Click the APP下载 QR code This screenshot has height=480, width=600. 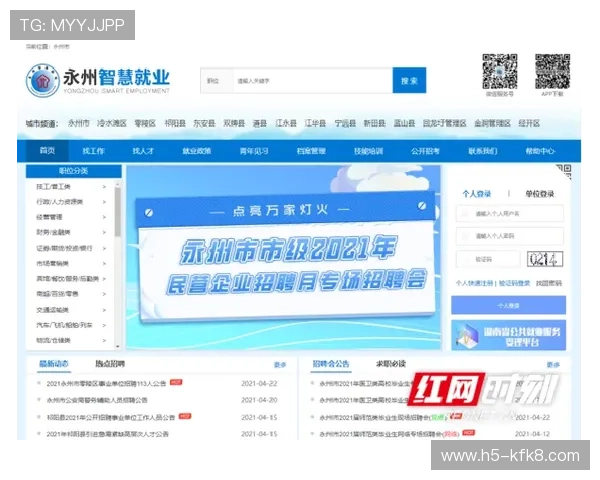[552, 72]
